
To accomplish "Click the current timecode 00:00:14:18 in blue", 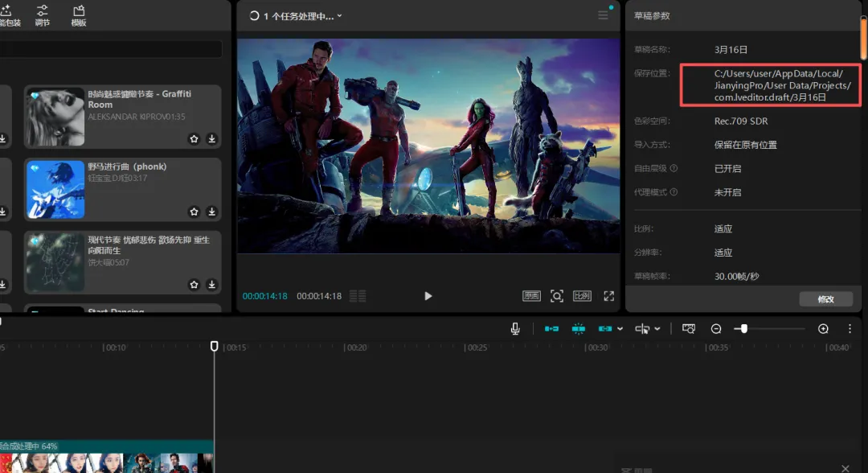I will coord(264,296).
